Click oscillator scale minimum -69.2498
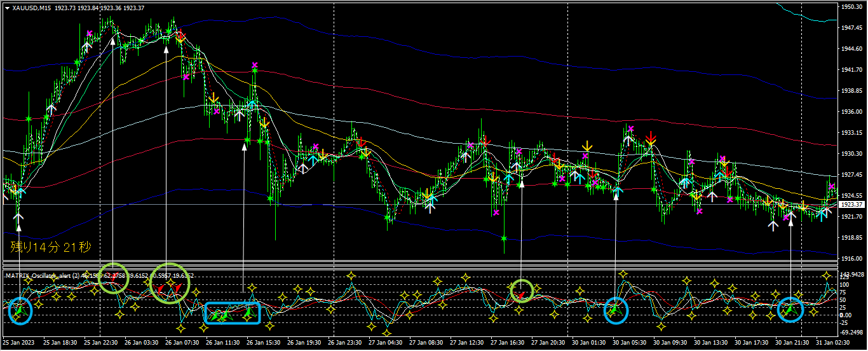The width and height of the screenshot is (868, 351). coord(851,332)
